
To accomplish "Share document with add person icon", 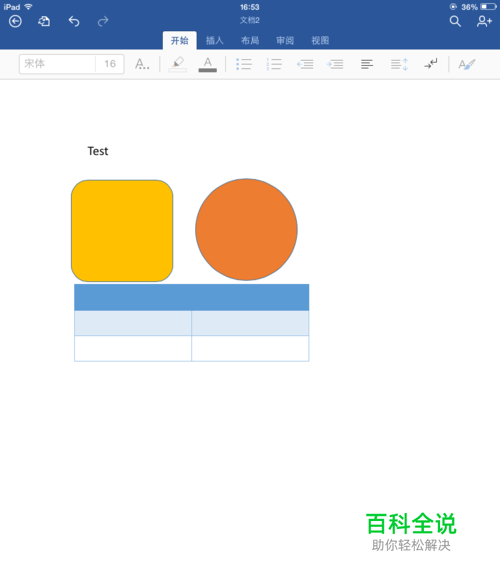I will [484, 21].
